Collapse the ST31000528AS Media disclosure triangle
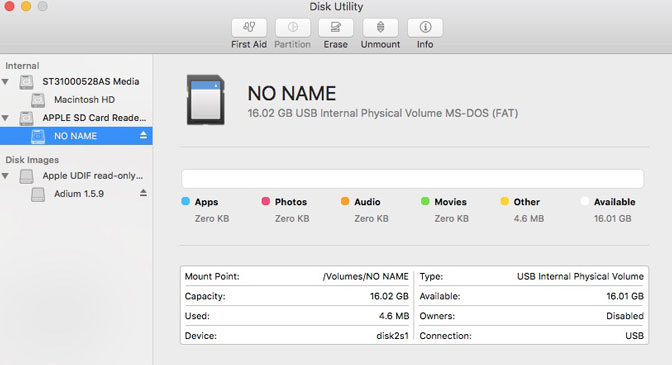Screen dimensions: 672x365 (x=5, y=81)
